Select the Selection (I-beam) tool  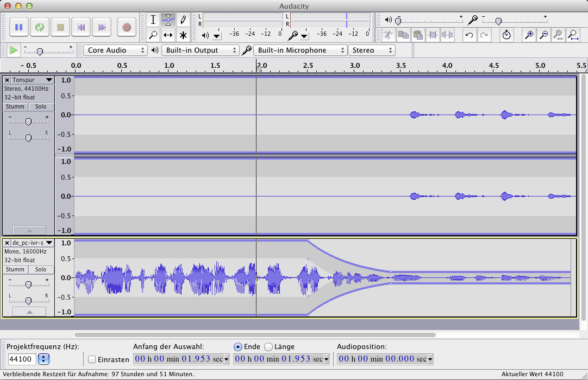[153, 20]
